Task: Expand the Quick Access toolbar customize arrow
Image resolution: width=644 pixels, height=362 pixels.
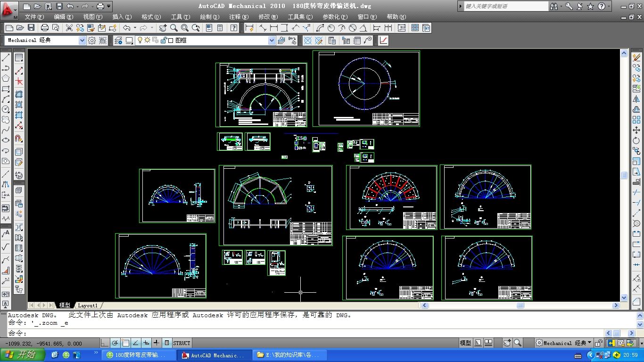Action: (109, 7)
